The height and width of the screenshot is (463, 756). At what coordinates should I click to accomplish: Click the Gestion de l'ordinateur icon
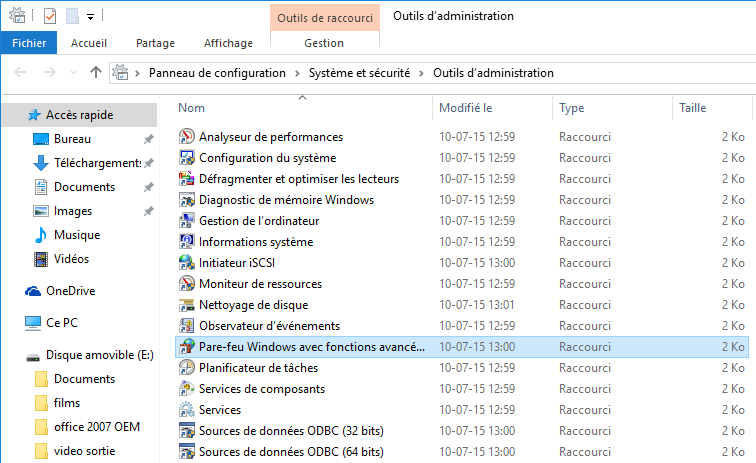point(187,220)
